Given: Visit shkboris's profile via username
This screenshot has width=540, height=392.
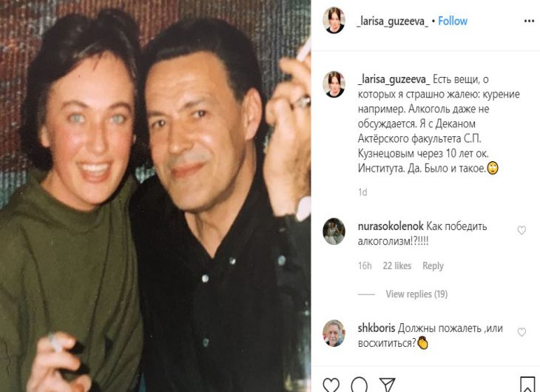Looking at the screenshot, I should (376, 328).
